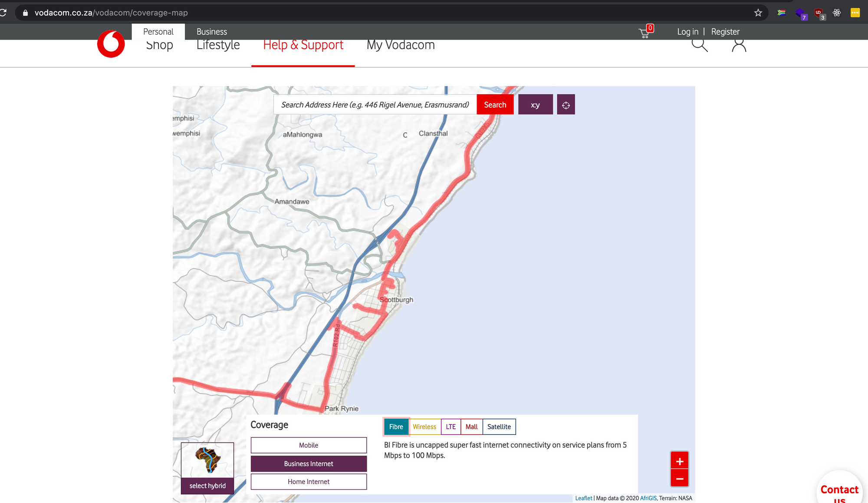Open the Lifestyle menu

point(218,45)
